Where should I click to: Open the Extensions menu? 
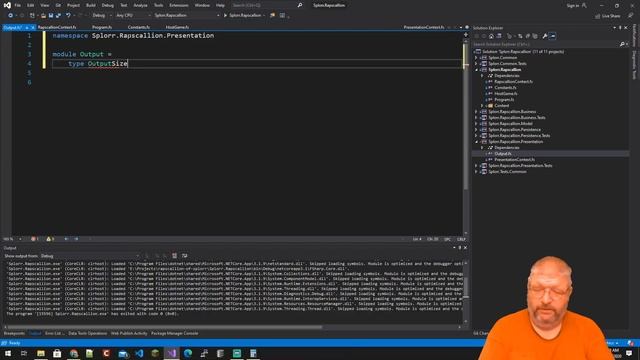click(179, 5)
